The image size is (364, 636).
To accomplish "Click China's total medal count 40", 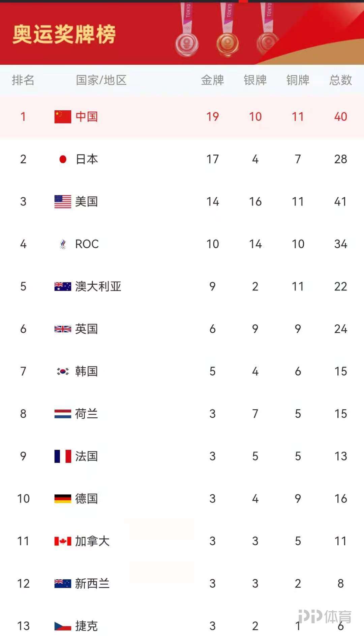I will (x=340, y=117).
